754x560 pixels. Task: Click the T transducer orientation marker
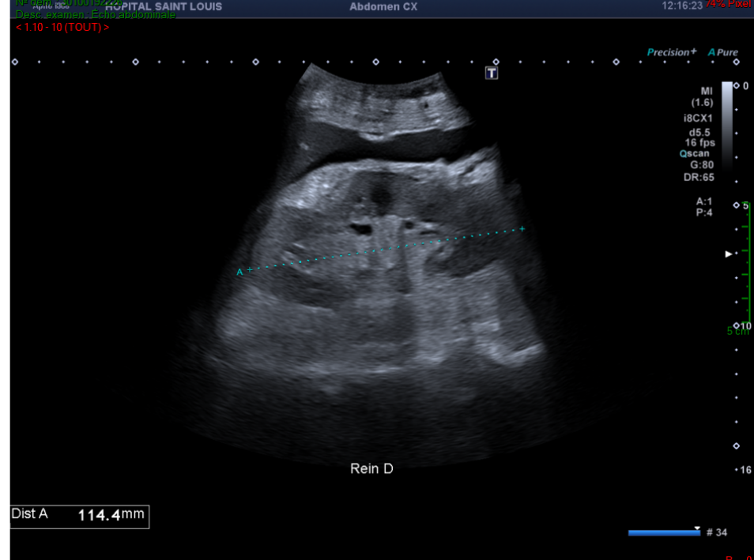coord(492,73)
